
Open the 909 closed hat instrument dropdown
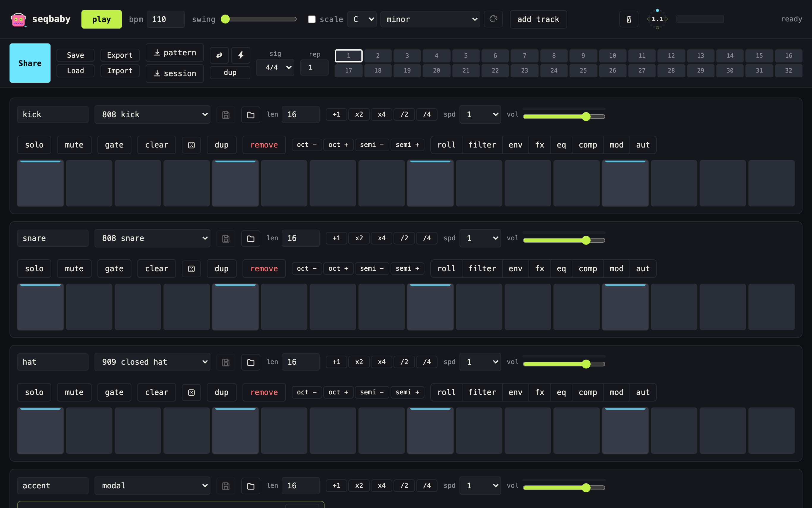pyautogui.click(x=152, y=362)
